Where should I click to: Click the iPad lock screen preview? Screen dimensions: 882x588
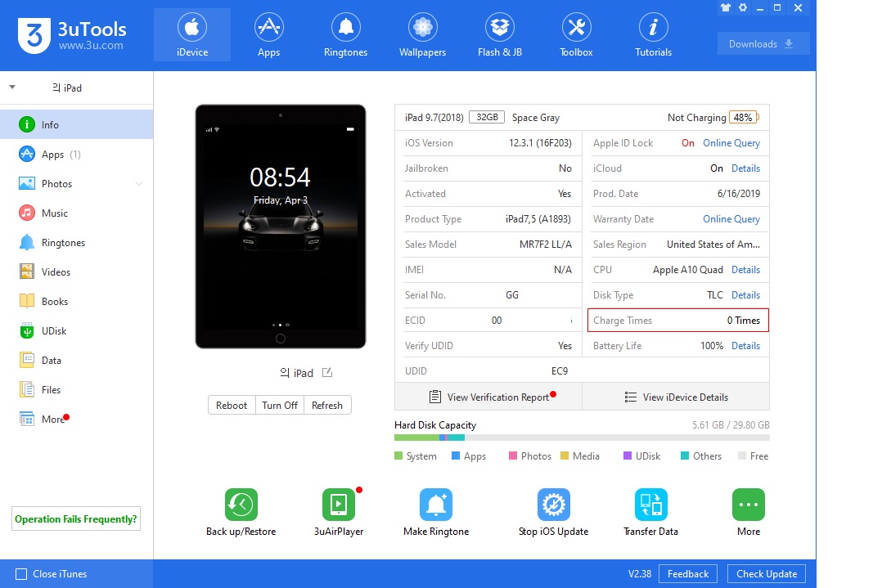point(280,227)
